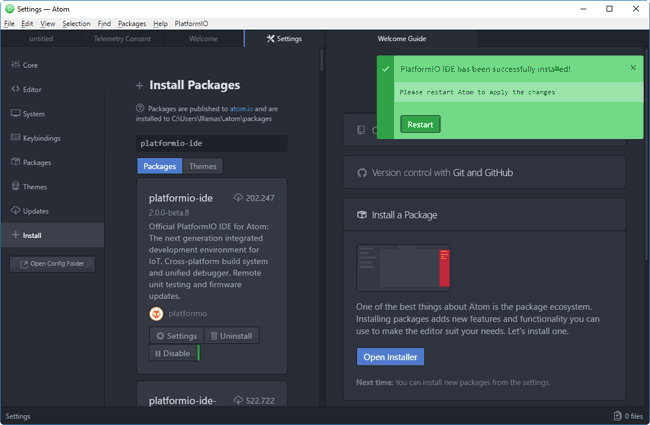Select the Welcome Guide tab
Screen dimensions: 650x425
pyautogui.click(x=402, y=39)
